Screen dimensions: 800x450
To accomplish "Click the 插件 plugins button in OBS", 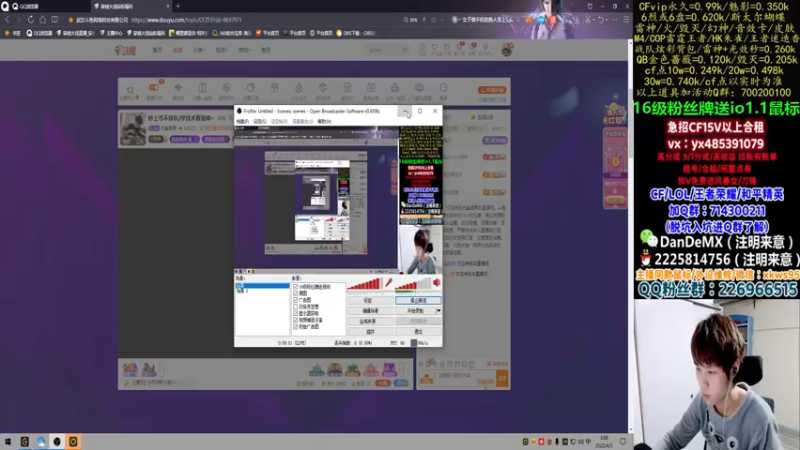I will (x=369, y=332).
